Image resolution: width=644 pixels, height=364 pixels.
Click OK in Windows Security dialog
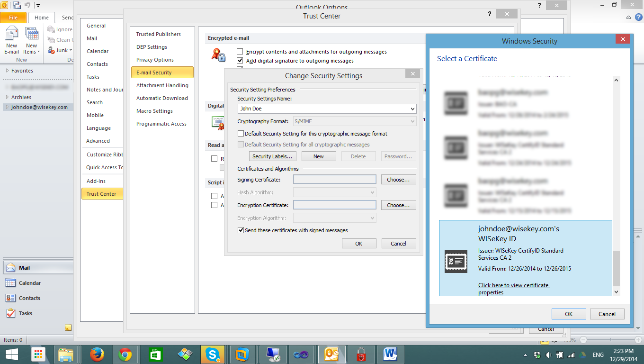pos(569,314)
